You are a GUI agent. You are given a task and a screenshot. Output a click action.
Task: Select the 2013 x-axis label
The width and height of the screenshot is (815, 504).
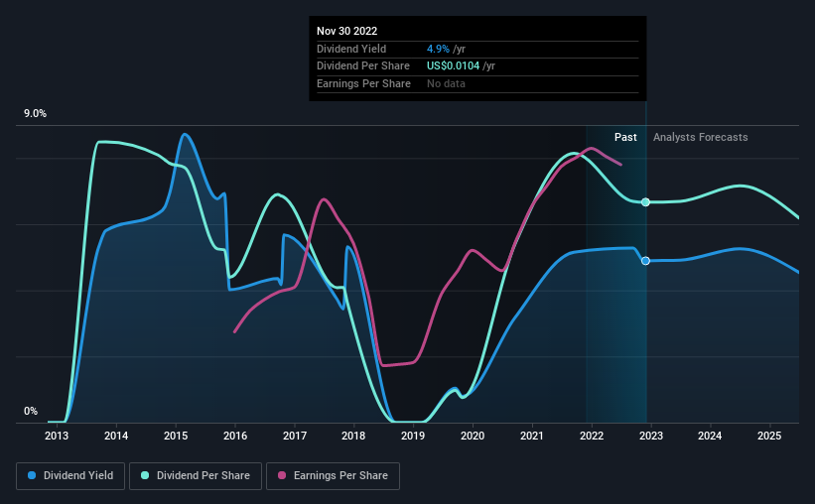pos(57,436)
